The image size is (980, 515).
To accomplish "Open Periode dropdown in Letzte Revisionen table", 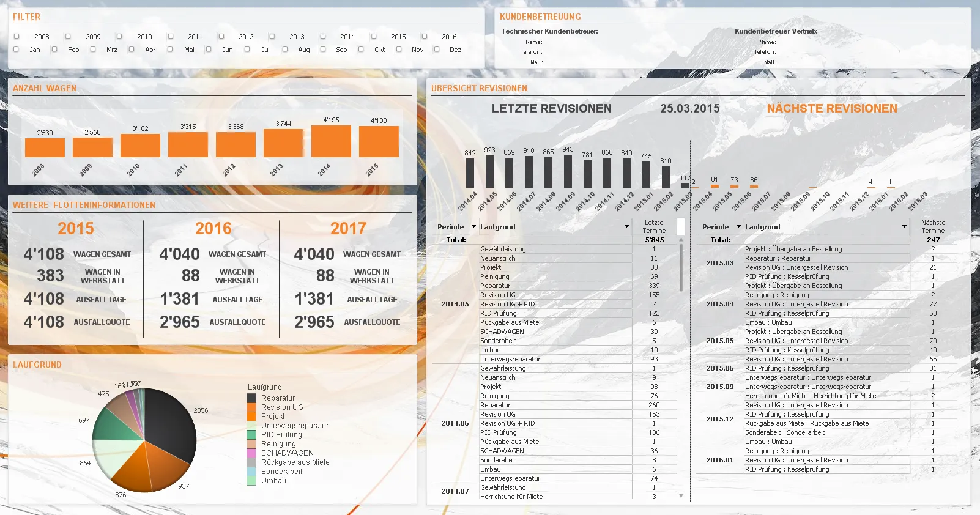I will [x=473, y=227].
